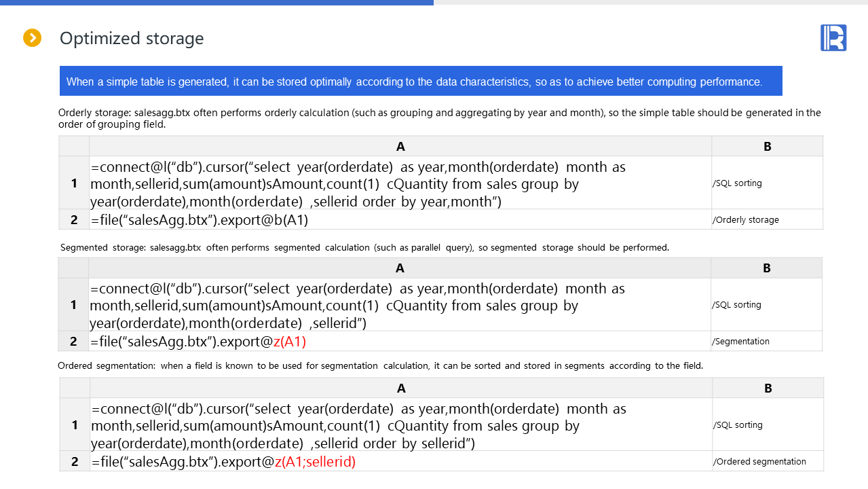Click 'Segmented storage' paragraph text
868x489 pixels.
pos(364,248)
